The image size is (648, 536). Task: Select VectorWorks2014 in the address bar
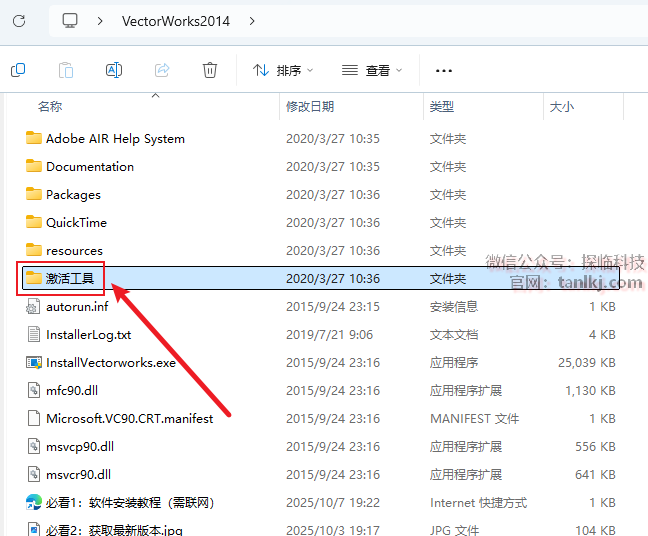(176, 21)
